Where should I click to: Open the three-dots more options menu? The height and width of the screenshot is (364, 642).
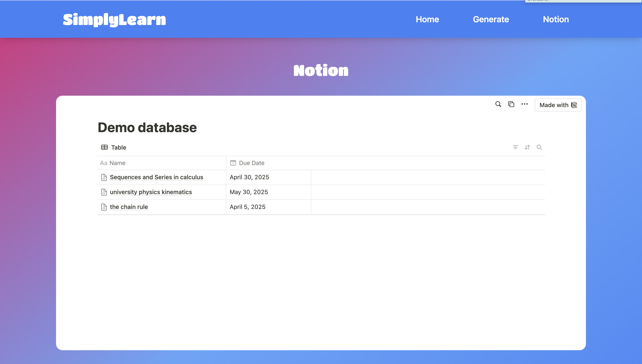click(524, 104)
